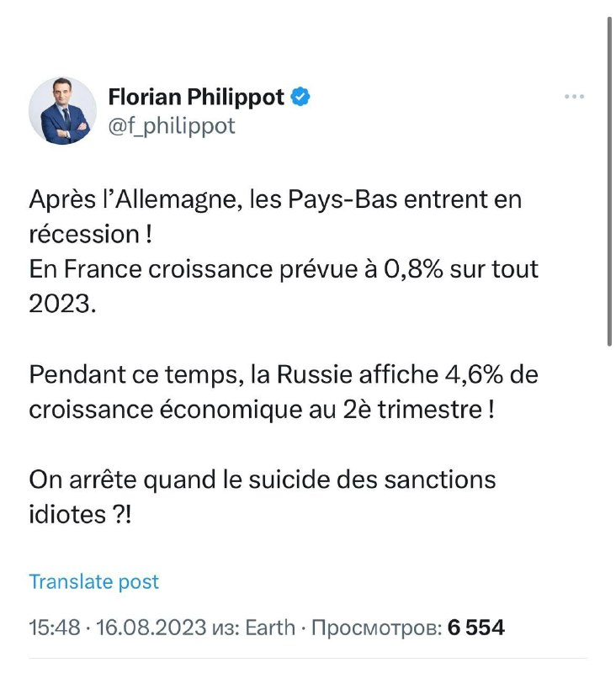Click the words idiotes ?! ending the post
Viewport: 616px width, 673px height.
click(80, 514)
